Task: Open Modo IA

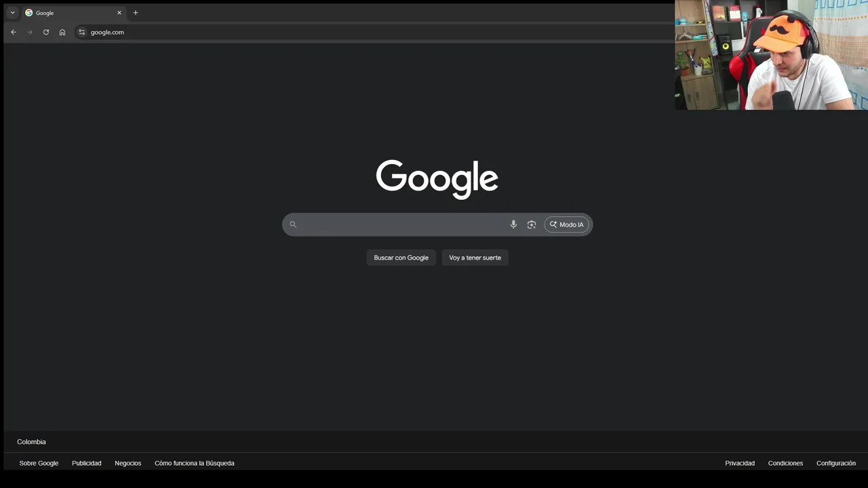Action: pos(567,224)
